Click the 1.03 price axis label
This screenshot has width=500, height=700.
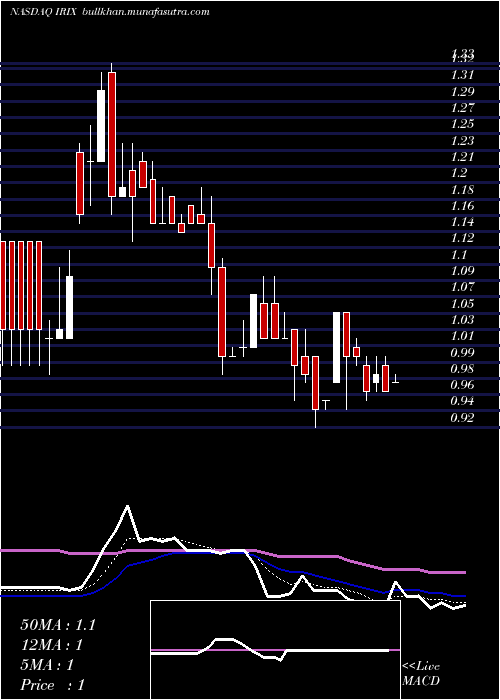[462, 320]
